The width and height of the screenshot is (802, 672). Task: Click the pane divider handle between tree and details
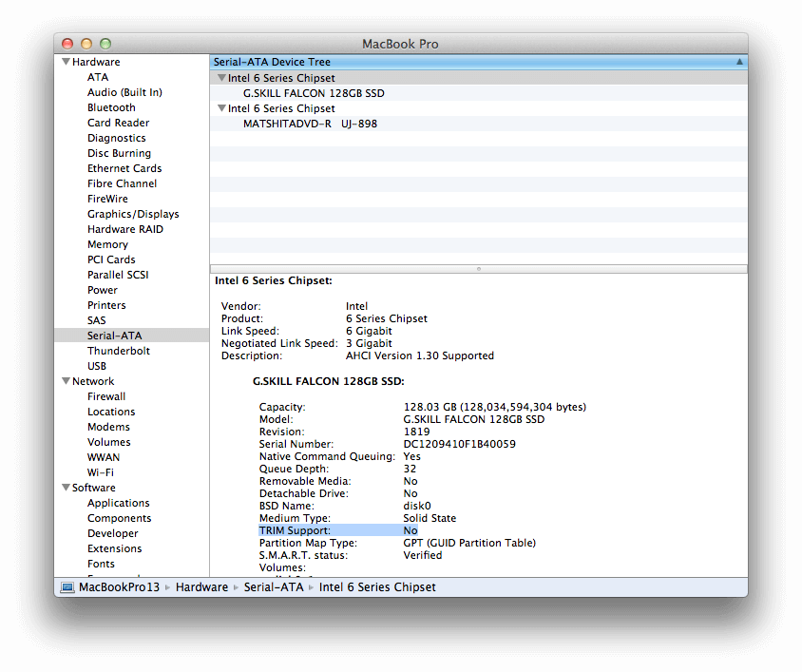coord(478,269)
